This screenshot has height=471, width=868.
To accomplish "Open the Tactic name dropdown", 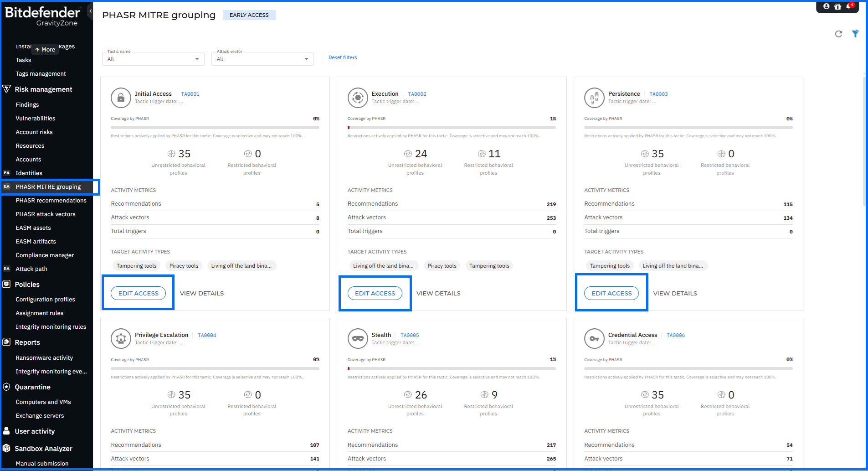I will coord(153,58).
